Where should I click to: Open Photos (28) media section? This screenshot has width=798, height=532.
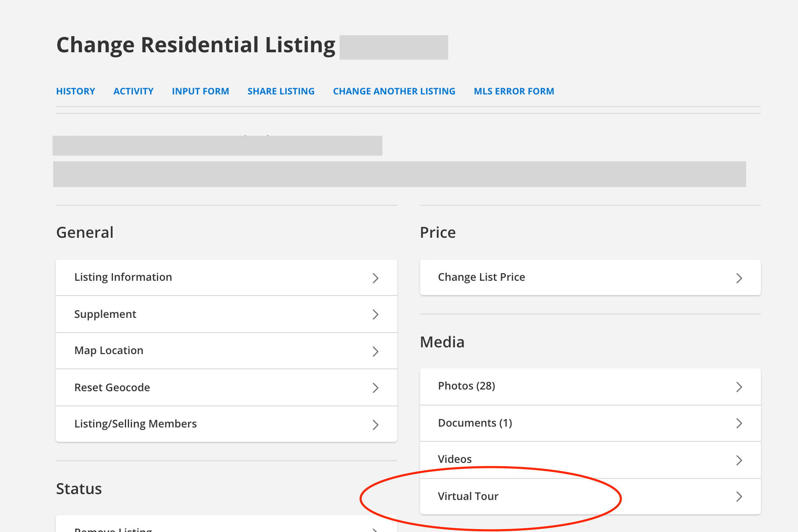tap(466, 386)
